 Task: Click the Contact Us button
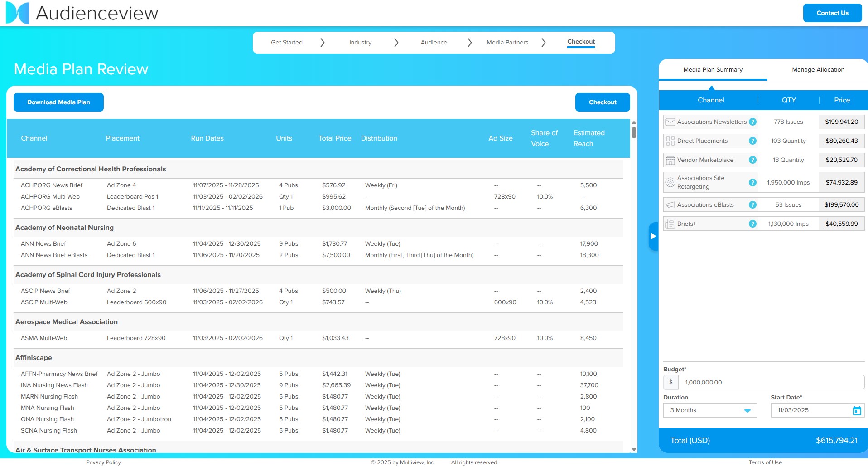point(833,13)
